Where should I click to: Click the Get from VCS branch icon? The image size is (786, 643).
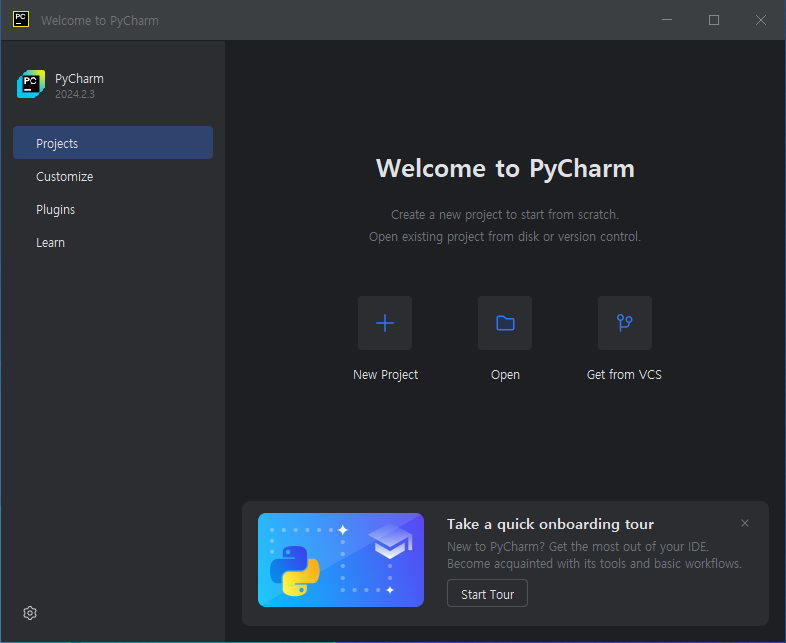[625, 323]
